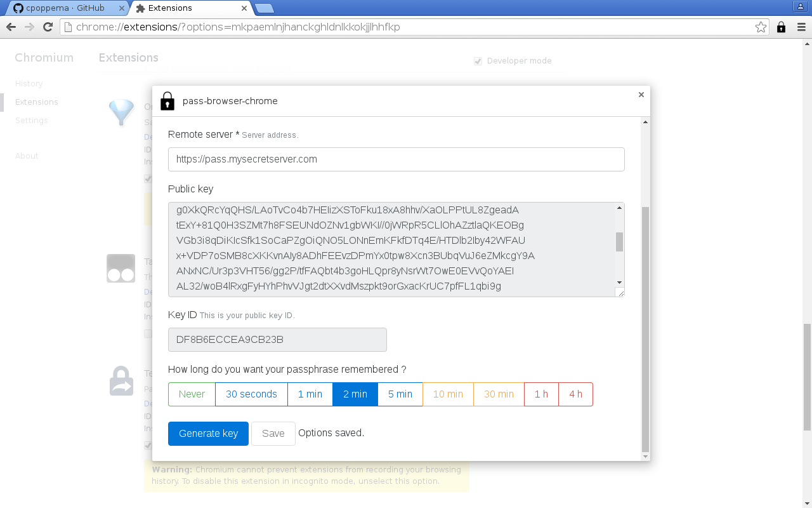Switch to the cpoppema GitHub tab

[63, 8]
